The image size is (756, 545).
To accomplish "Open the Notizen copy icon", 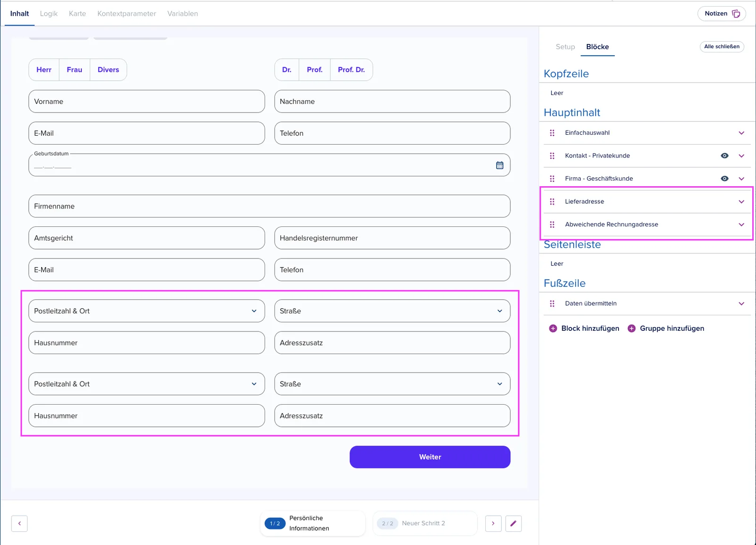I will [x=736, y=14].
